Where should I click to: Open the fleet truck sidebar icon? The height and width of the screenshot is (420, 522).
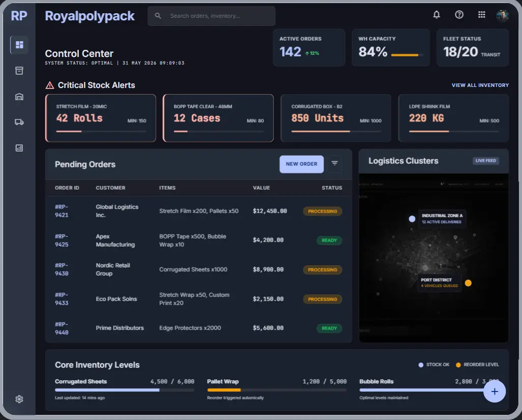click(x=19, y=122)
